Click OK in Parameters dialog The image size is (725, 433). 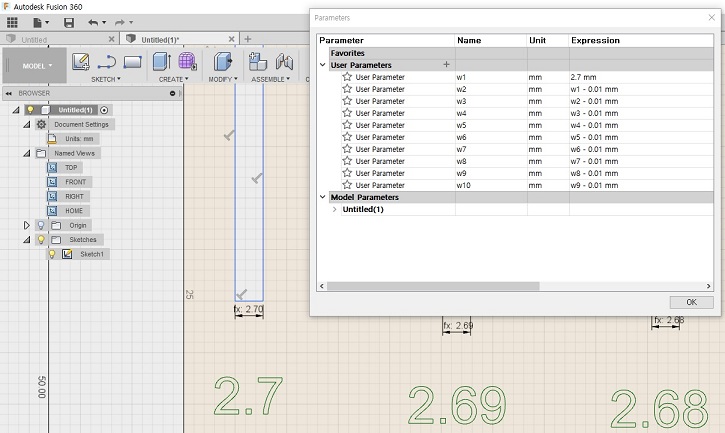click(x=691, y=302)
